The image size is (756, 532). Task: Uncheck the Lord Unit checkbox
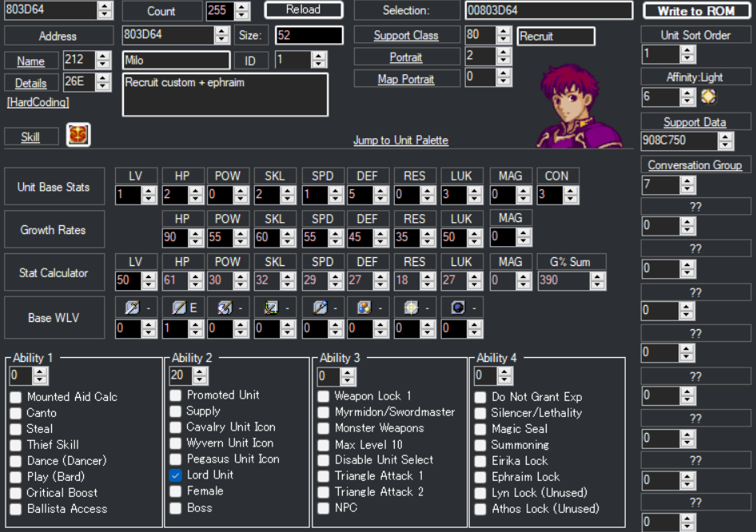176,475
